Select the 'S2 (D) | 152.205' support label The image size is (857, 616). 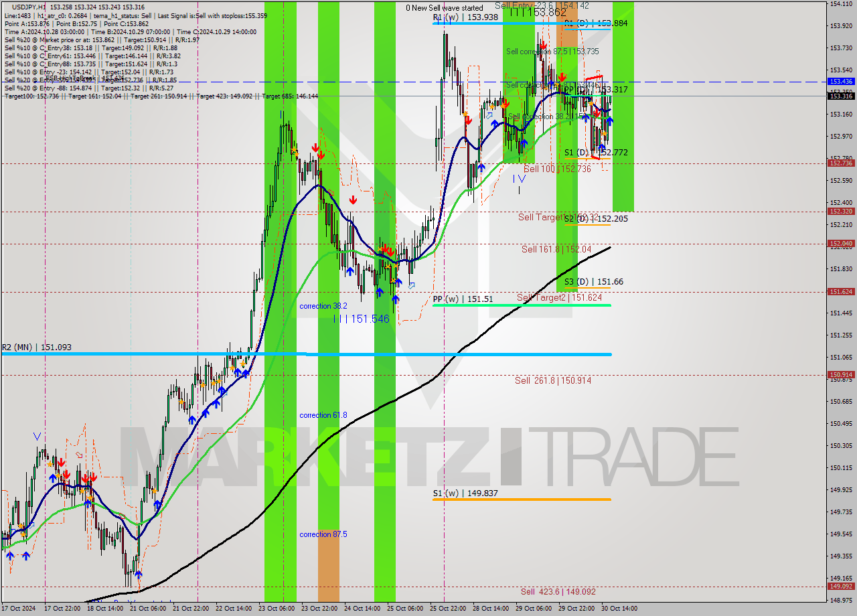tap(596, 218)
